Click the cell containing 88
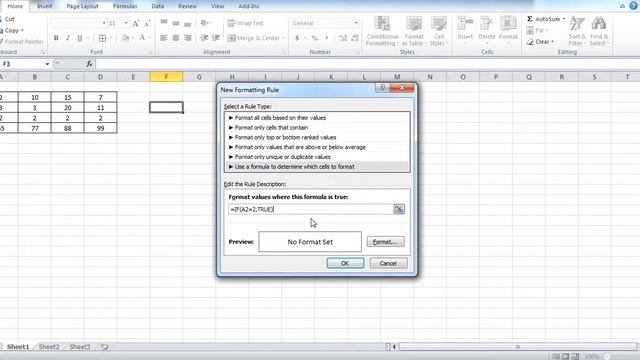This screenshot has height=360, width=640. [x=67, y=128]
